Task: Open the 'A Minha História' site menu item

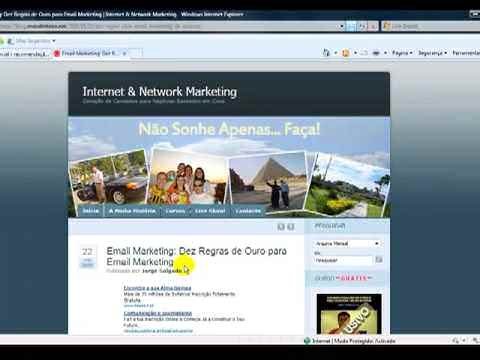Action: coord(132,211)
